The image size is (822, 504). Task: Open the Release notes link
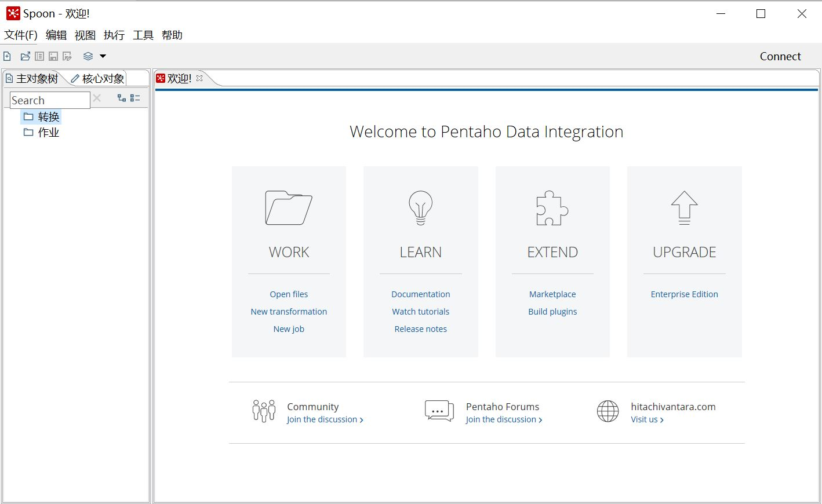click(421, 329)
